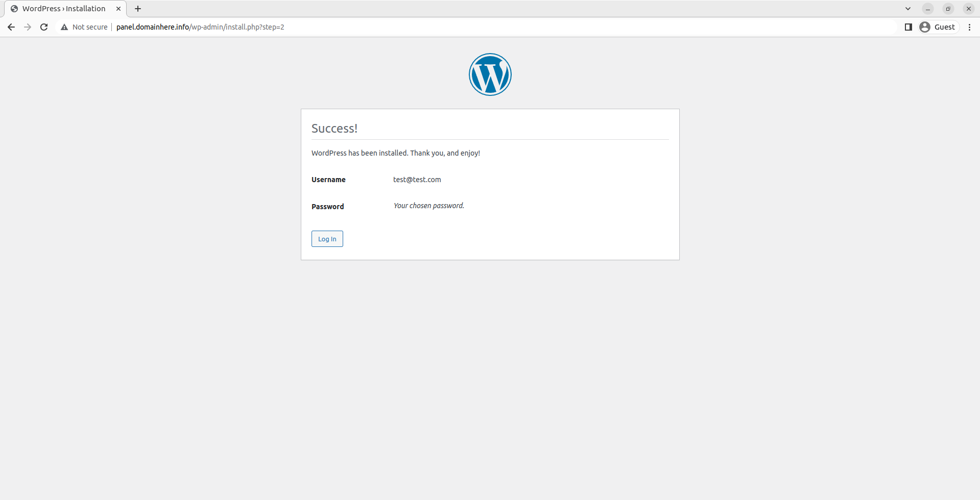The height and width of the screenshot is (500, 980).
Task: Reload the current page
Action: pyautogui.click(x=44, y=27)
